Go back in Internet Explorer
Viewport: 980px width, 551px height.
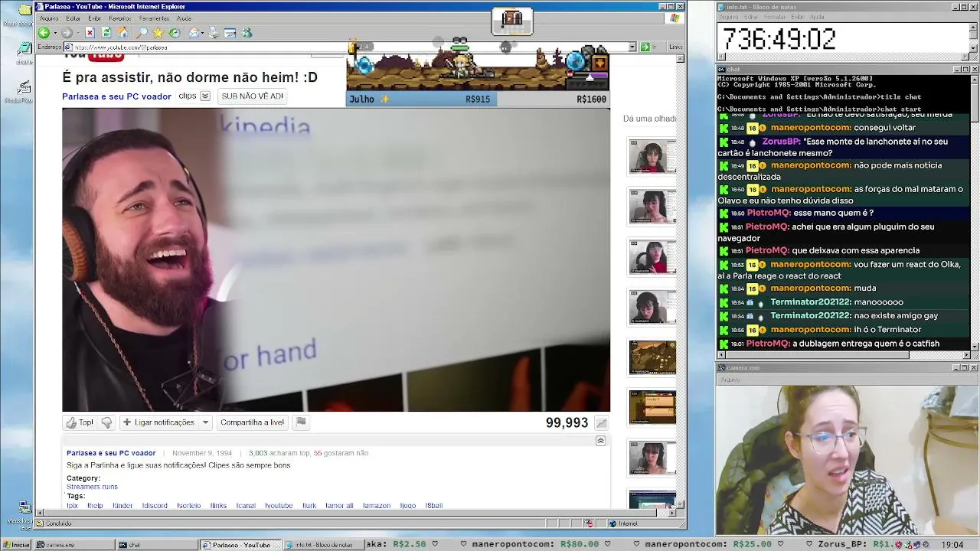click(44, 33)
